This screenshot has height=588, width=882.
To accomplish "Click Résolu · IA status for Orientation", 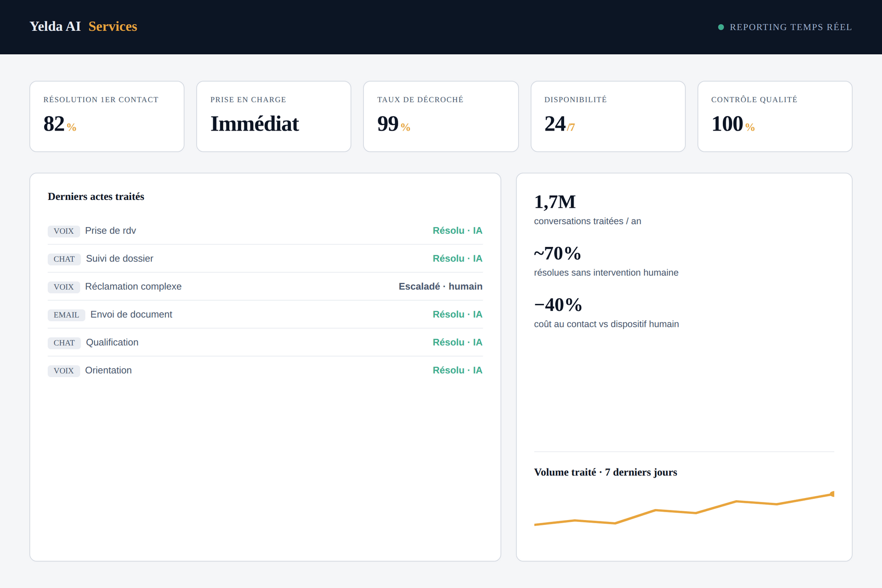I will pos(457,370).
